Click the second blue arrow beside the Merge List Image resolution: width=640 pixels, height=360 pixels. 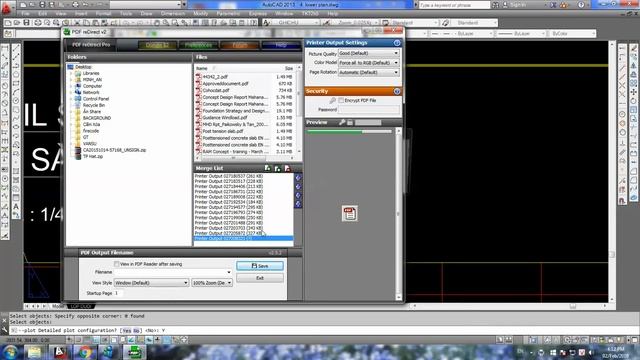click(298, 187)
